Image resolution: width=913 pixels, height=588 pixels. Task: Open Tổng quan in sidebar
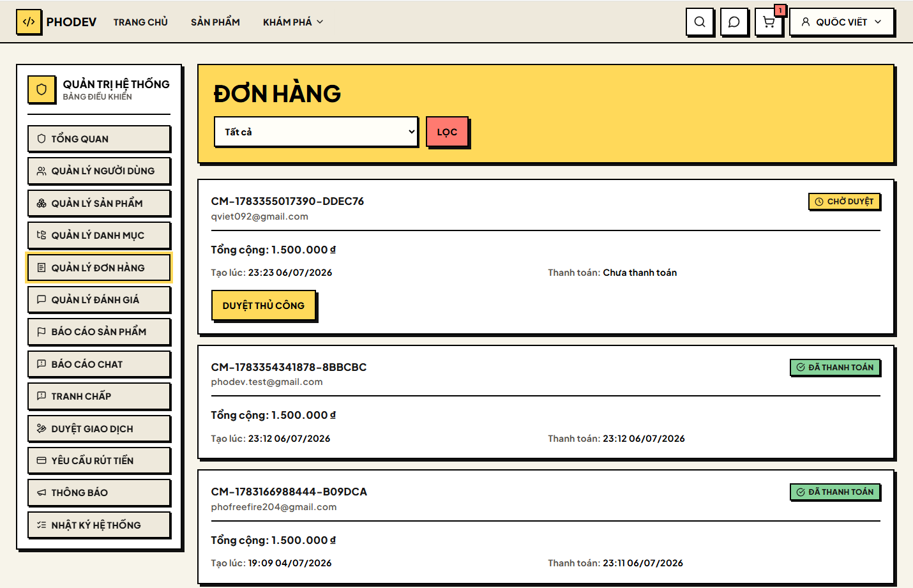click(x=99, y=139)
